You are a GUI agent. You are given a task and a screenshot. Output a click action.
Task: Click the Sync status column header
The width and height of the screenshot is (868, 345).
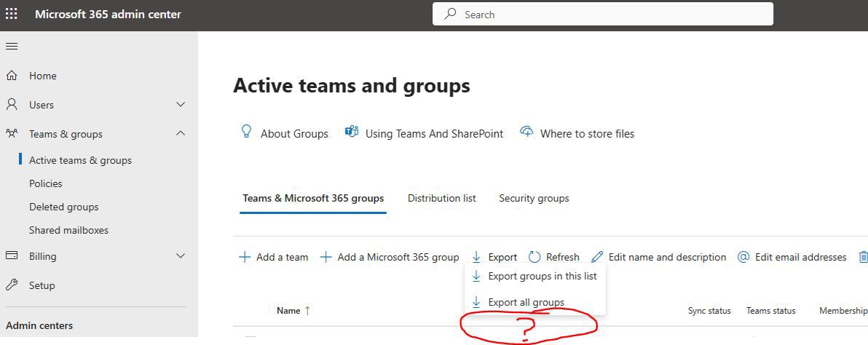pyautogui.click(x=709, y=311)
